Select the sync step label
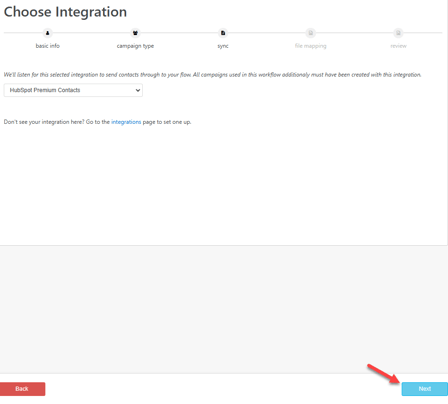The width and height of the screenshot is (448, 404). (x=223, y=46)
